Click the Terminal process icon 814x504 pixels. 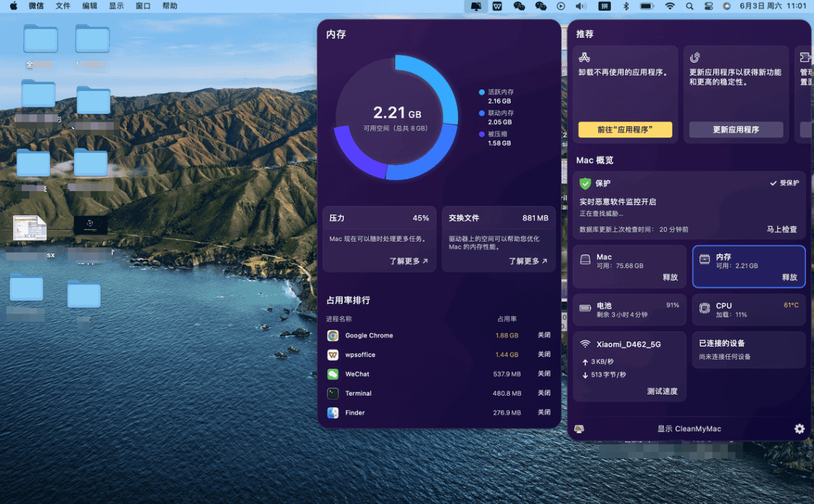click(x=333, y=393)
